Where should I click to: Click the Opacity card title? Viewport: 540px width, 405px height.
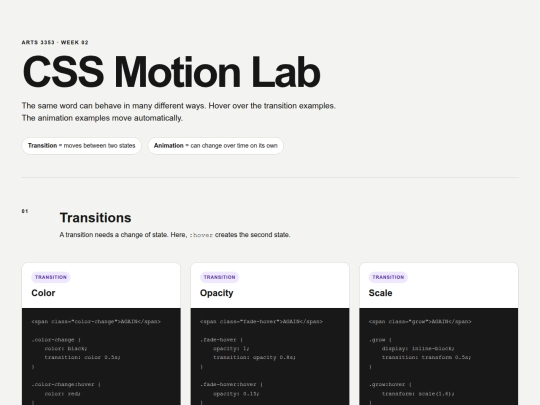[x=217, y=293]
